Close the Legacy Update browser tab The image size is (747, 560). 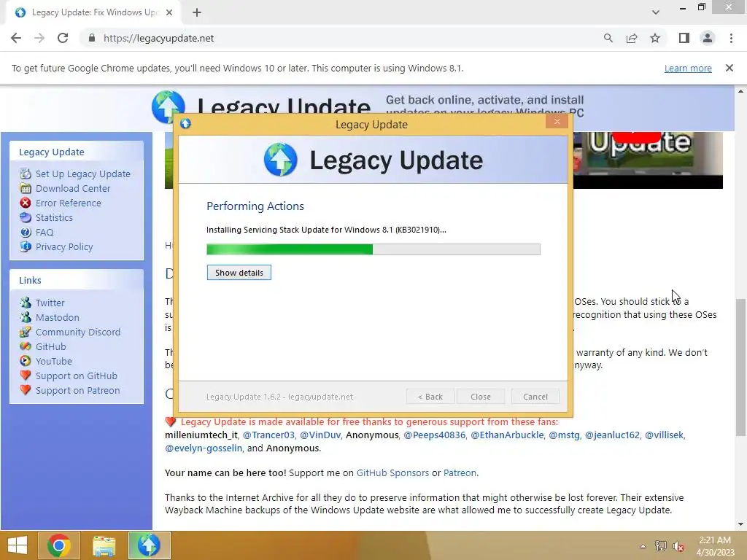pyautogui.click(x=169, y=12)
